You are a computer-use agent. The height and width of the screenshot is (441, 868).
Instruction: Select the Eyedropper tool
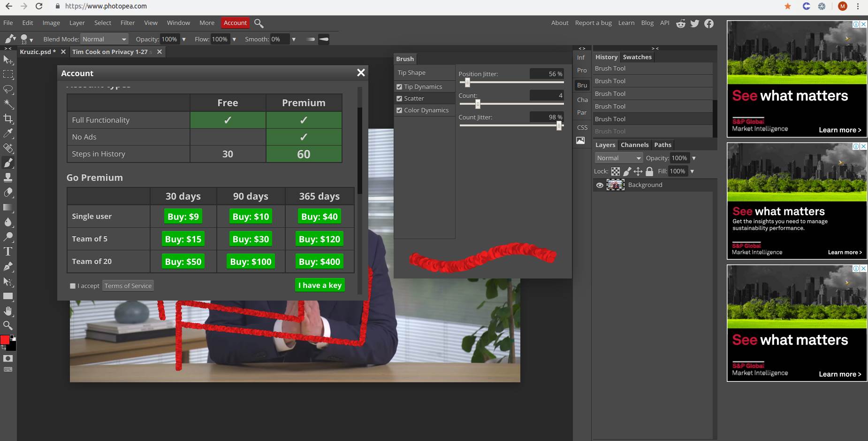8,133
